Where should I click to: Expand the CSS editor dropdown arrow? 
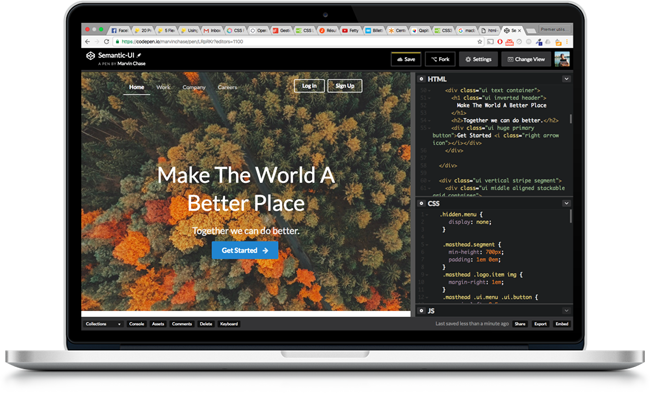click(x=566, y=203)
